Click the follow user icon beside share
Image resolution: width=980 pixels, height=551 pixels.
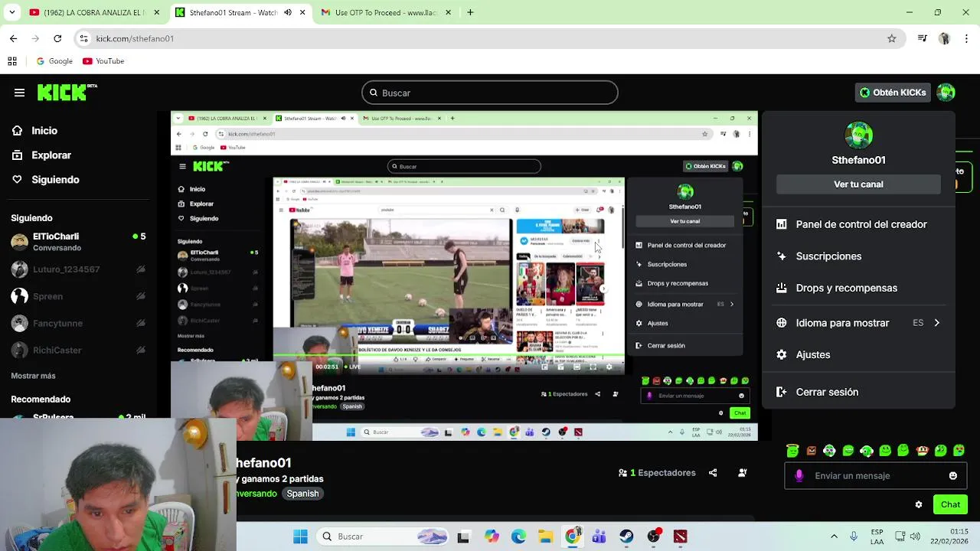click(742, 473)
